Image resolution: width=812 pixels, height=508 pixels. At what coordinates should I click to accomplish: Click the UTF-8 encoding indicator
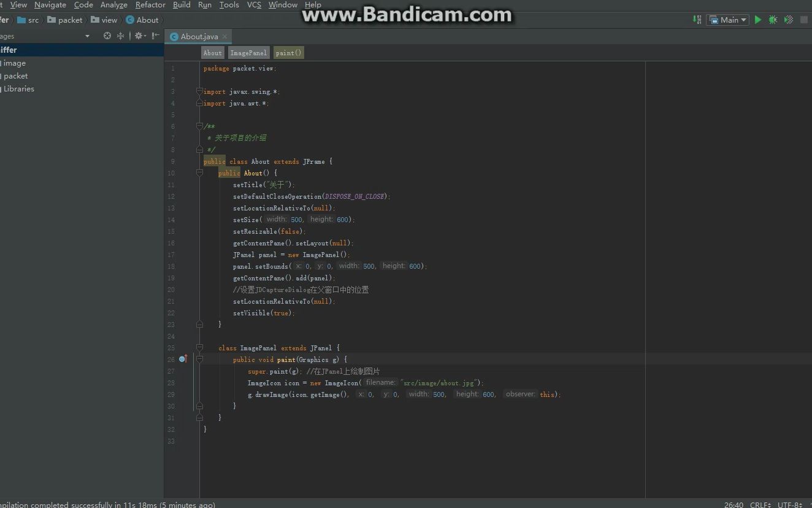click(790, 504)
